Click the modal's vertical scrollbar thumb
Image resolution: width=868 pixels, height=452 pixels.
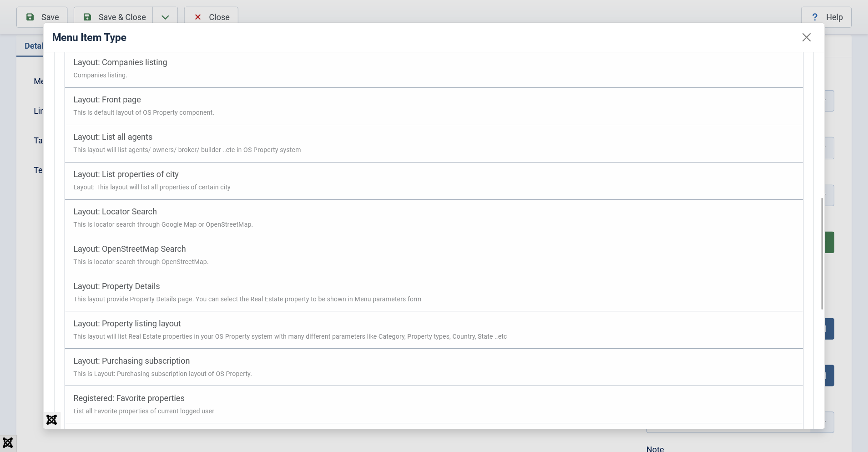pyautogui.click(x=822, y=254)
